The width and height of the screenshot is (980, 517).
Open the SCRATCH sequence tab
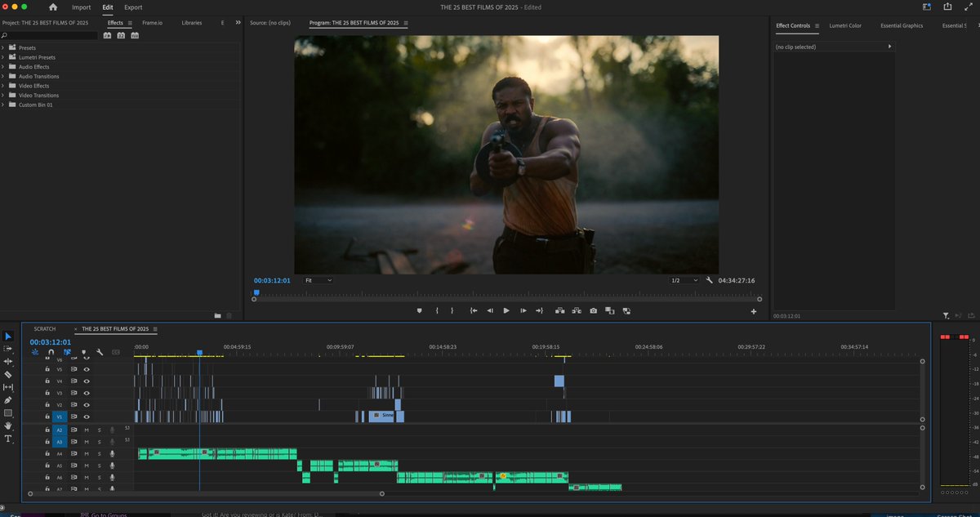point(45,328)
